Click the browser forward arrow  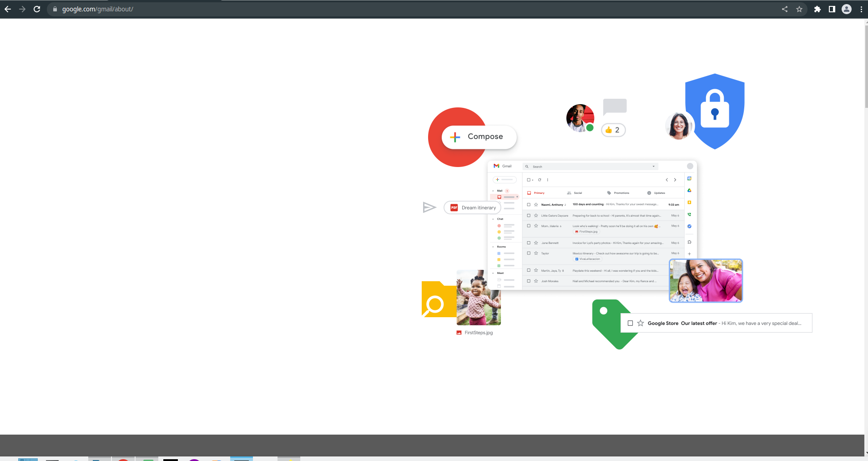pyautogui.click(x=22, y=9)
